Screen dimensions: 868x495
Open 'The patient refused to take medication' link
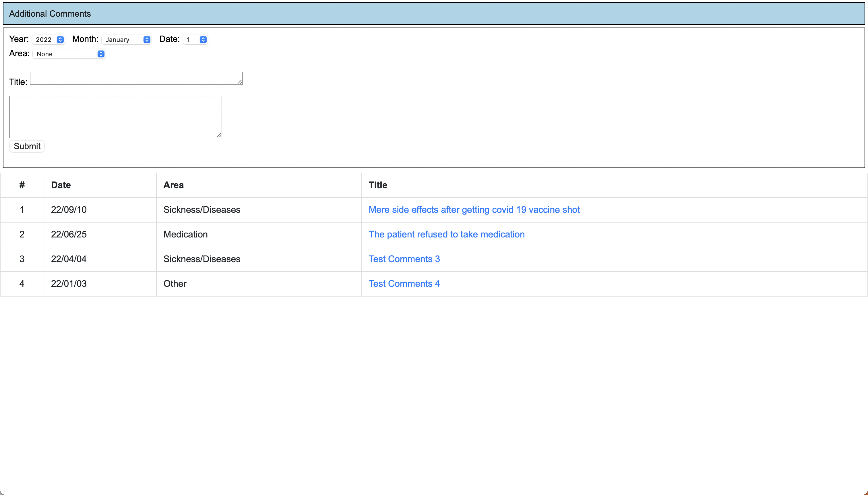point(446,234)
